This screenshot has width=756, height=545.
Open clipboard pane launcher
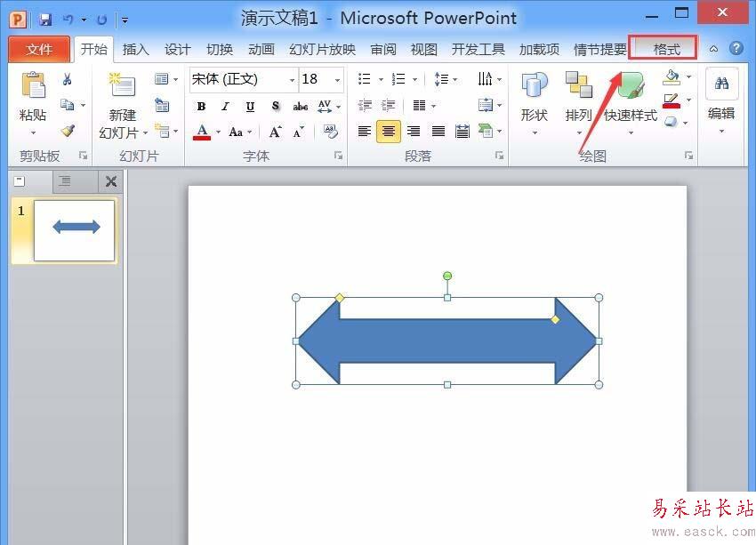[83, 156]
